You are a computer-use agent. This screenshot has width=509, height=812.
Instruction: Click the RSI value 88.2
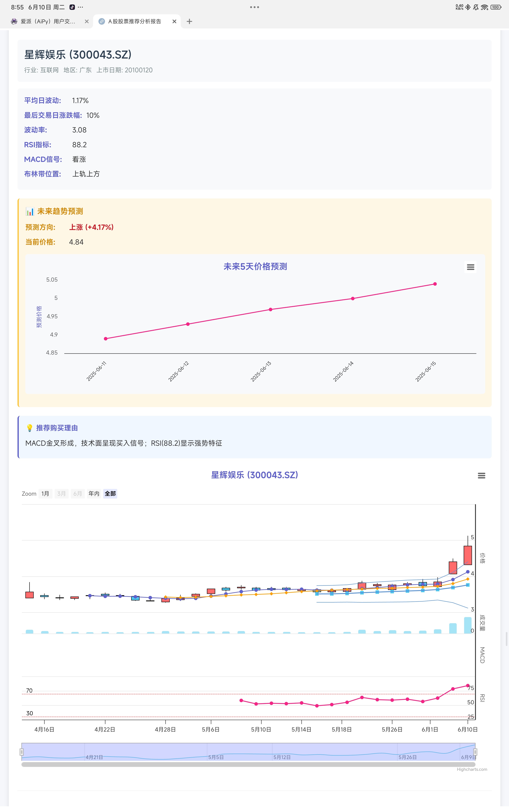coord(79,145)
